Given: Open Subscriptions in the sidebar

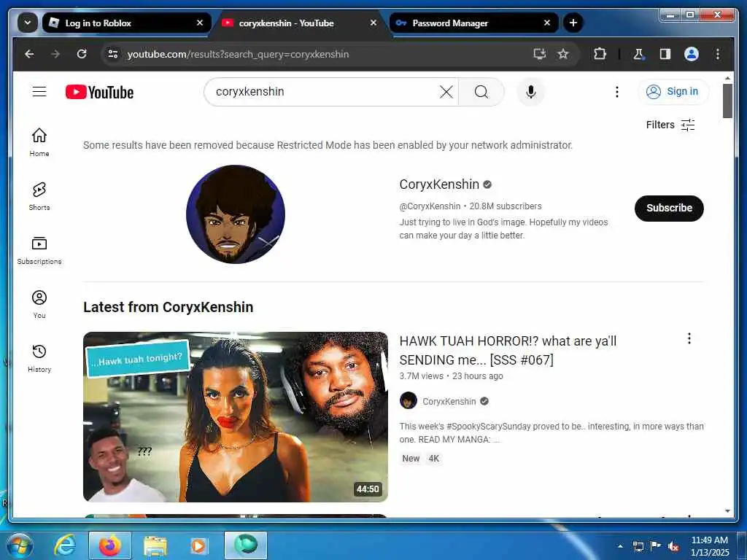Looking at the screenshot, I should pyautogui.click(x=39, y=251).
